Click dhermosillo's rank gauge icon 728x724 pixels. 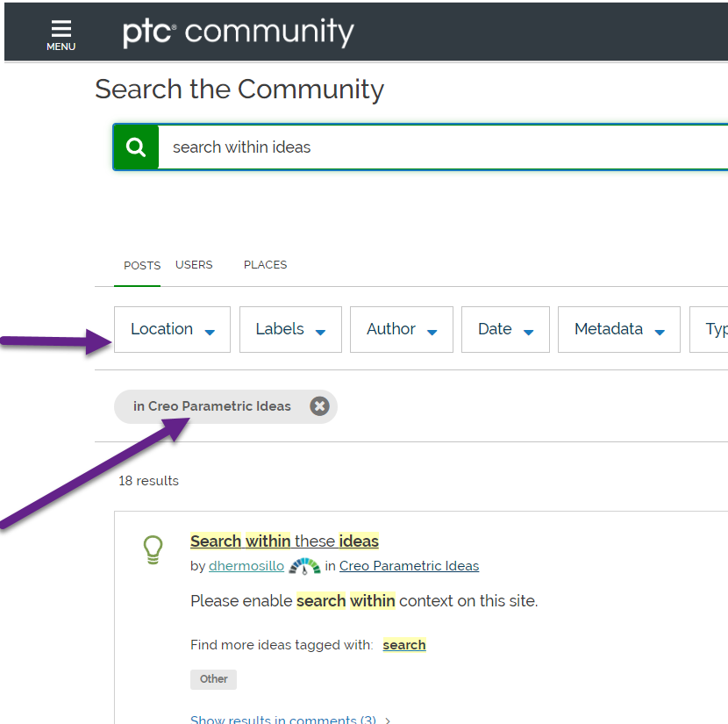(x=304, y=566)
